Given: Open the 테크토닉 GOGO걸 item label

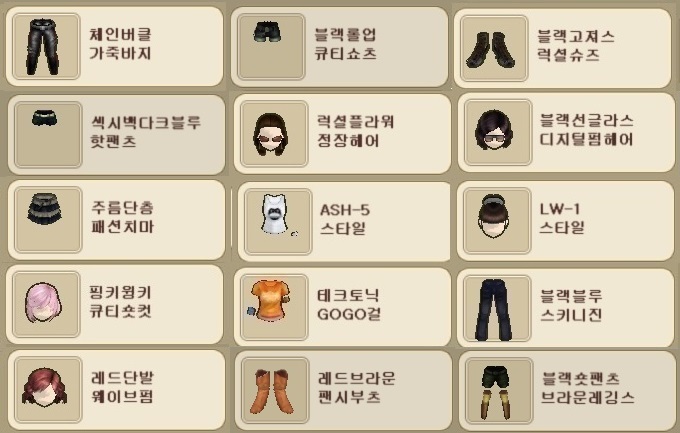Looking at the screenshot, I should pyautogui.click(x=349, y=305).
